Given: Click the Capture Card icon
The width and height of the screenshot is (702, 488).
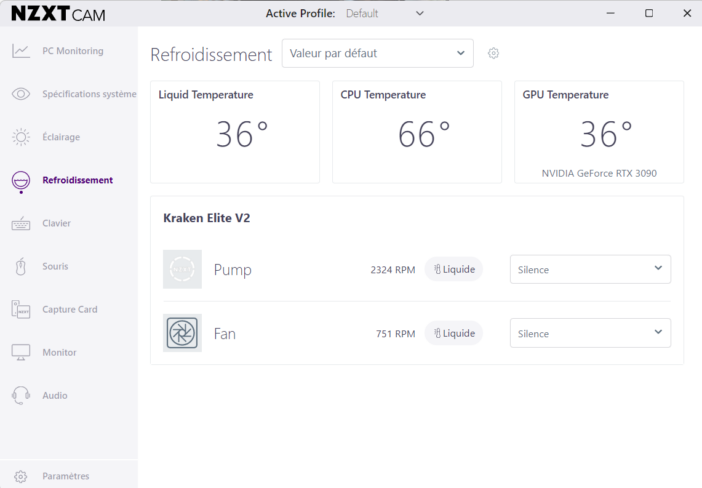Looking at the screenshot, I should coord(21,309).
